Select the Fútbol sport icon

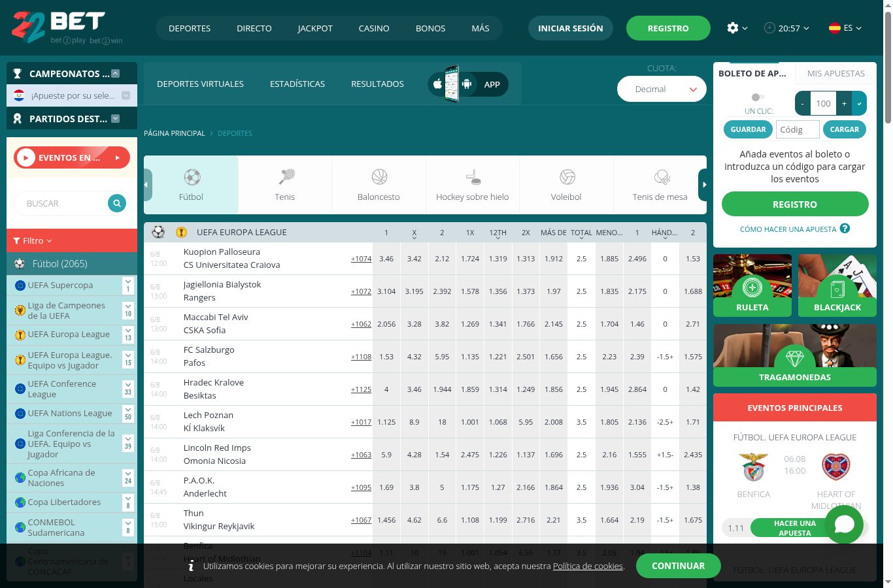192,177
